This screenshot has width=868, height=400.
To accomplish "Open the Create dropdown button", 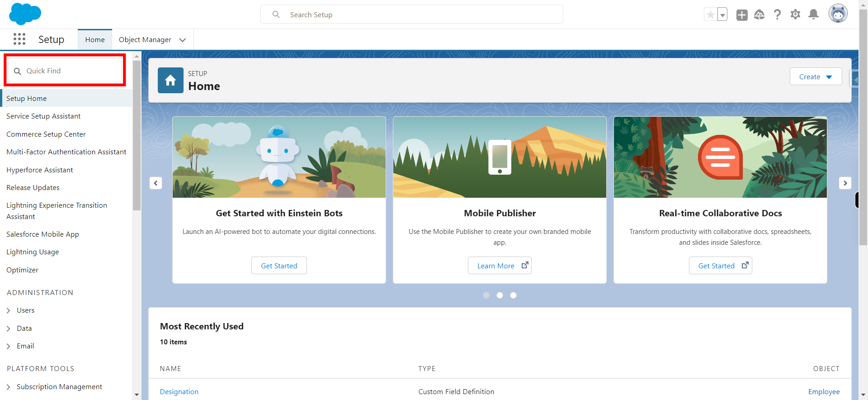I will coord(816,76).
